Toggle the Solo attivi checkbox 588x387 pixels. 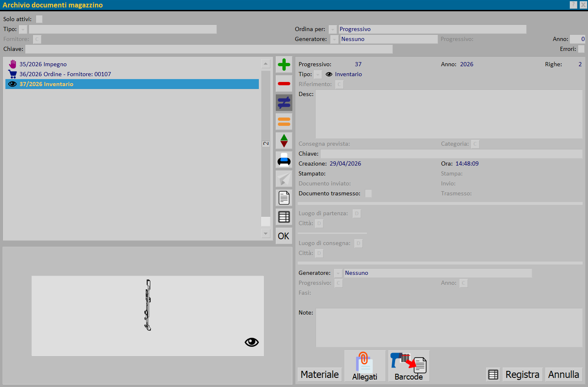(39, 19)
